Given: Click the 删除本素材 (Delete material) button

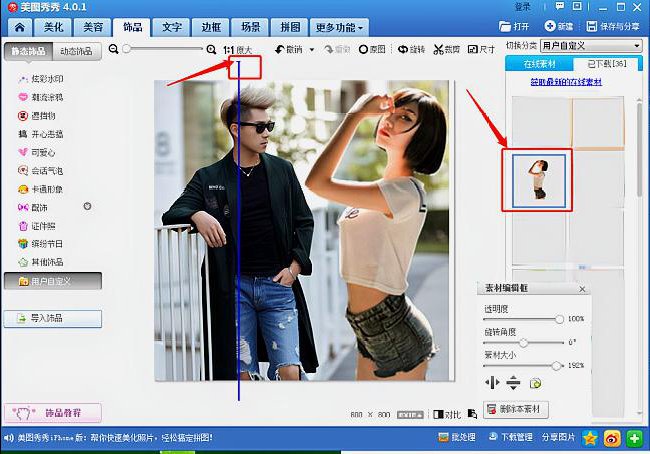Looking at the screenshot, I should (516, 410).
